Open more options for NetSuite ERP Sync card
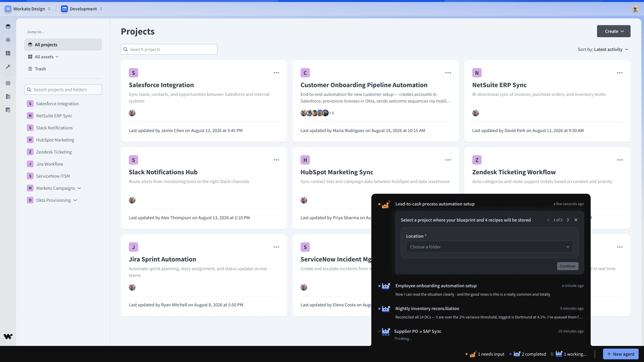Screen dimensions: 644x362 click(620, 73)
